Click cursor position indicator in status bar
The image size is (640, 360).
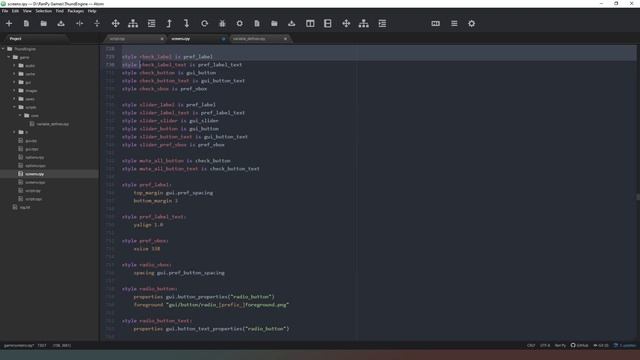point(62,345)
